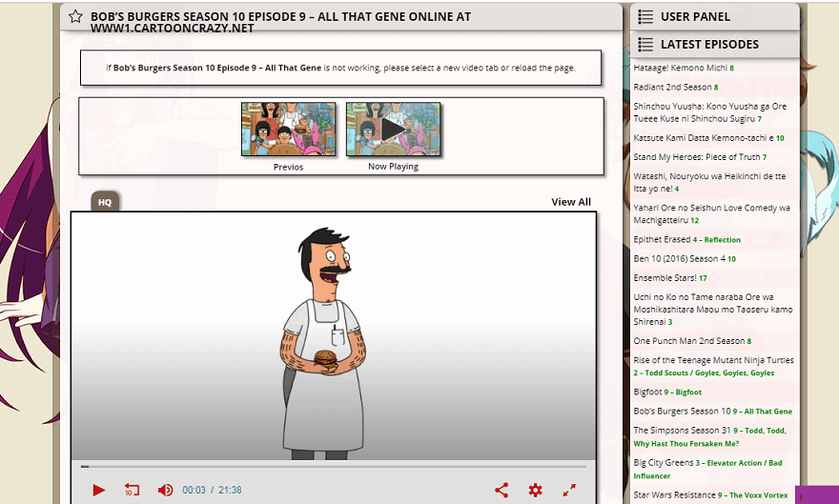The height and width of the screenshot is (504, 839).
Task: Open the Previous episode thumbnail
Action: tap(288, 130)
